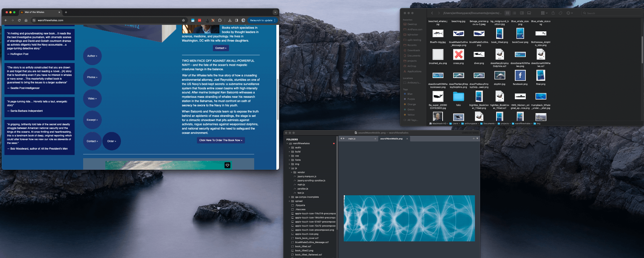Click Photos circle link on webpage
This screenshot has height=258, width=644.
[92, 77]
